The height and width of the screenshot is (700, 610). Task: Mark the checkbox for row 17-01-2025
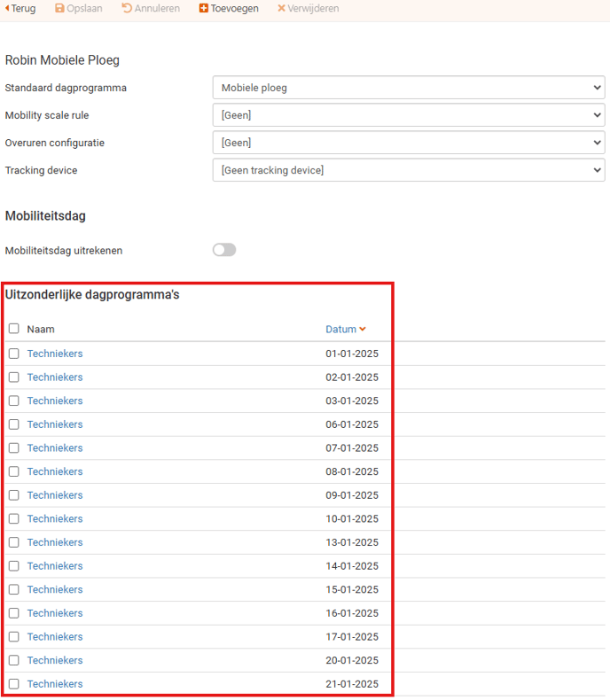point(14,636)
